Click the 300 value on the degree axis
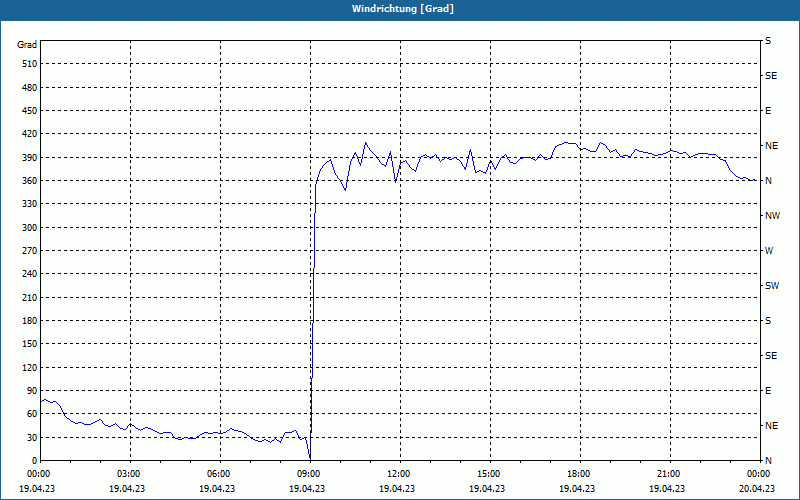 (x=29, y=228)
